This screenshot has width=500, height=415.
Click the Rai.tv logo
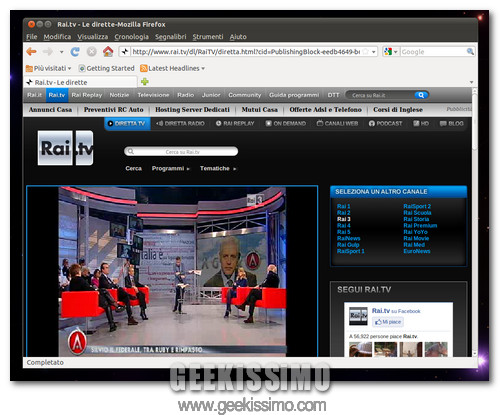pos(65,148)
